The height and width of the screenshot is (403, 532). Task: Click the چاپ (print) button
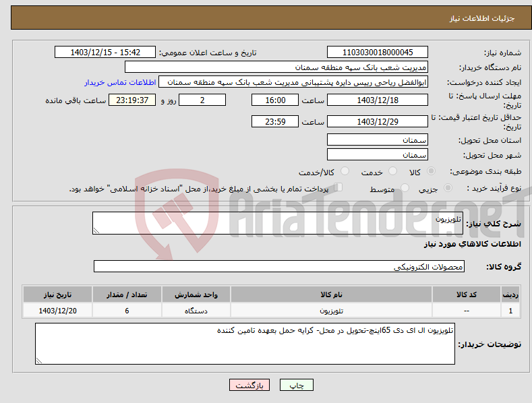[x=296, y=385]
